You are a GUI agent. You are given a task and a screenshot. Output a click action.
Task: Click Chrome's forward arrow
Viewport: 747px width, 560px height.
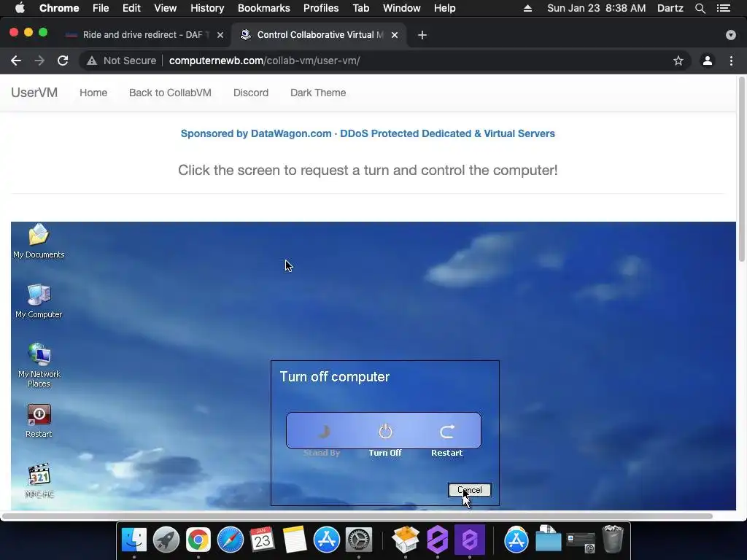[39, 61]
